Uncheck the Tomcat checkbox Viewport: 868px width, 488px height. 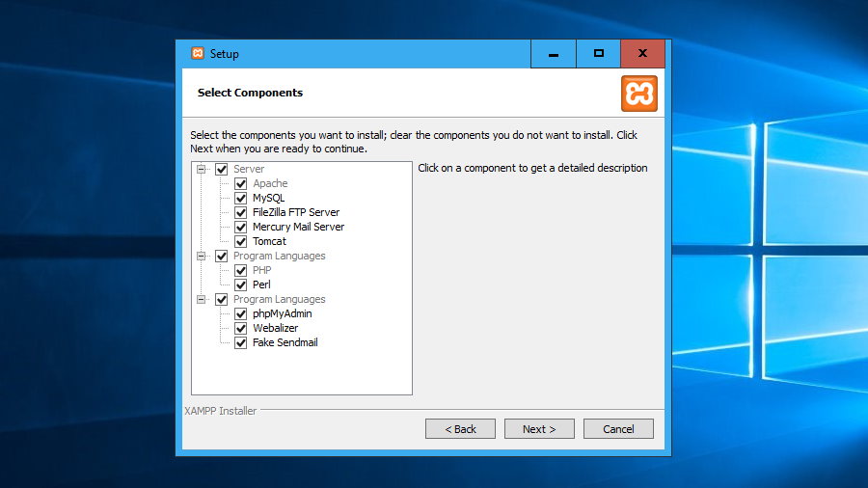point(241,241)
